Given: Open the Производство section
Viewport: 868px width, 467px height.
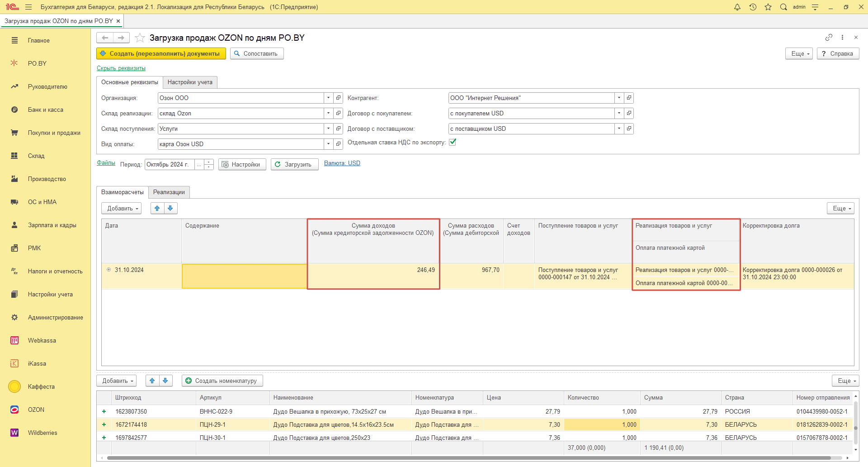Looking at the screenshot, I should pyautogui.click(x=47, y=179).
